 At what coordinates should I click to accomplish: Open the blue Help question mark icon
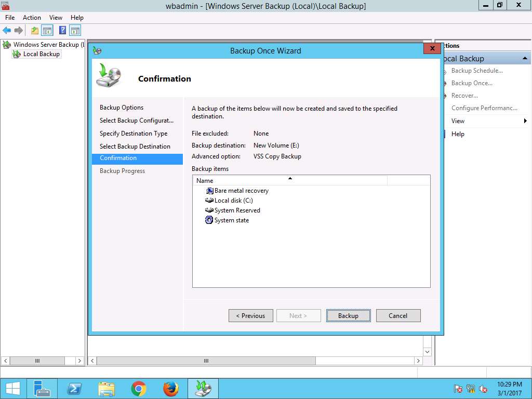point(62,31)
